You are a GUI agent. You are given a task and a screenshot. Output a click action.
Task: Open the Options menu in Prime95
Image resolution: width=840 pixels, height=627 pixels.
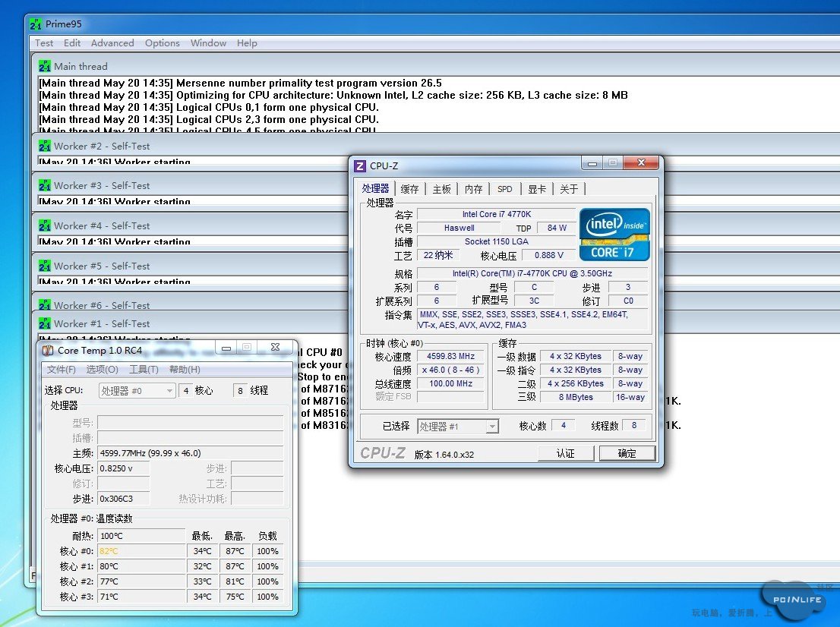point(163,43)
